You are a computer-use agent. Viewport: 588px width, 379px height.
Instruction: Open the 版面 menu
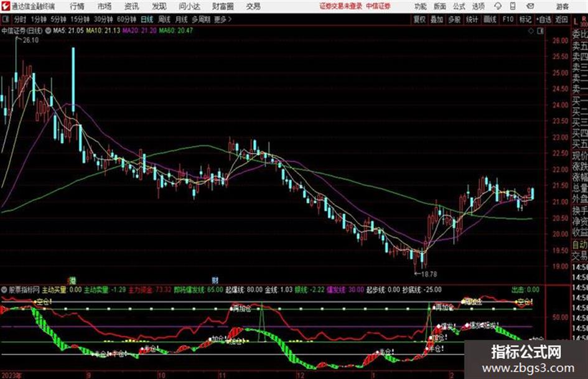click(439, 6)
